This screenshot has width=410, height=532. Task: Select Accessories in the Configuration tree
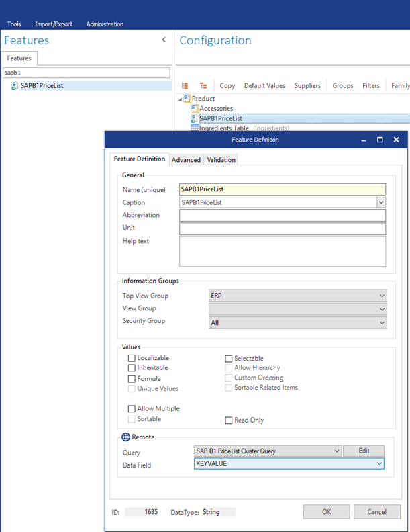click(216, 108)
